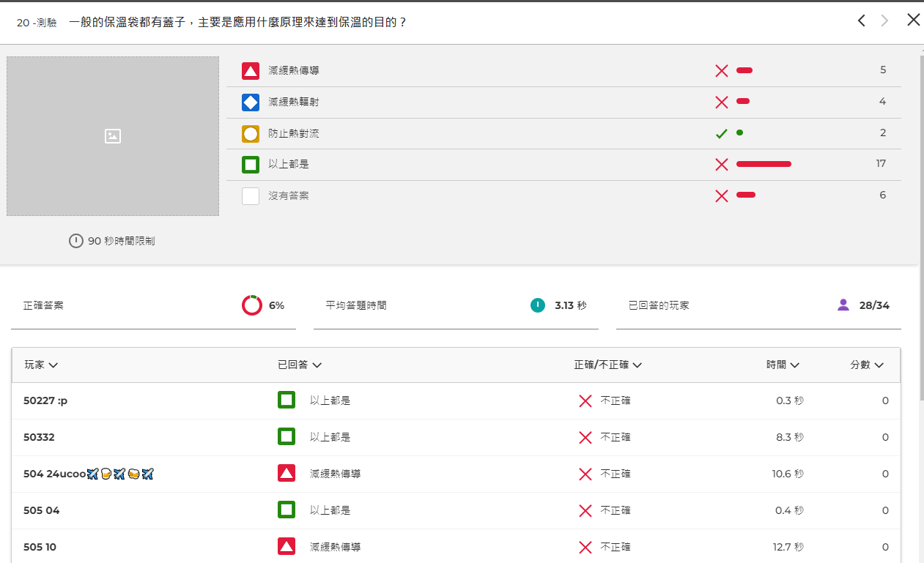Click red X in 505 10 row
This screenshot has width=924, height=563.
(585, 548)
